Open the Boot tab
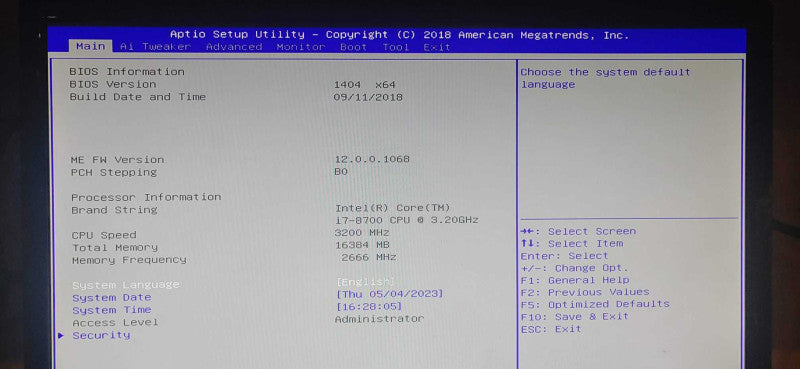Viewport: 800px width, 369px height. [354, 47]
